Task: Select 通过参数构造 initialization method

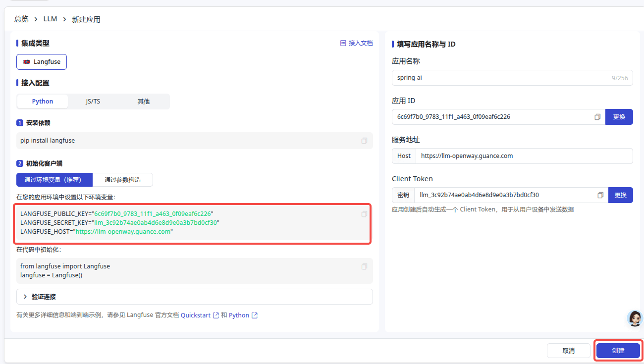Action: coord(123,180)
